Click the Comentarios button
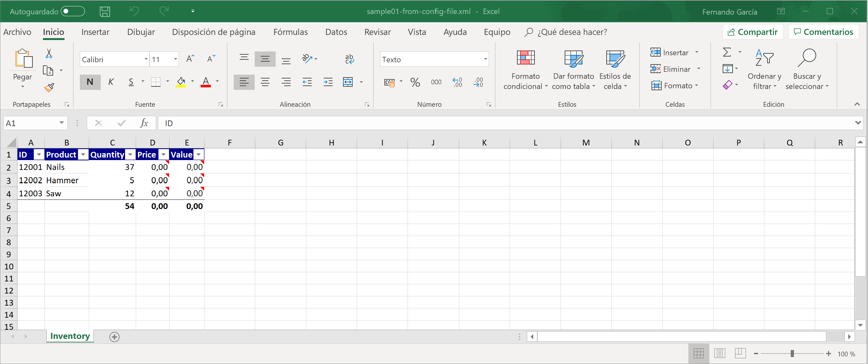The image size is (868, 364). pyautogui.click(x=823, y=32)
